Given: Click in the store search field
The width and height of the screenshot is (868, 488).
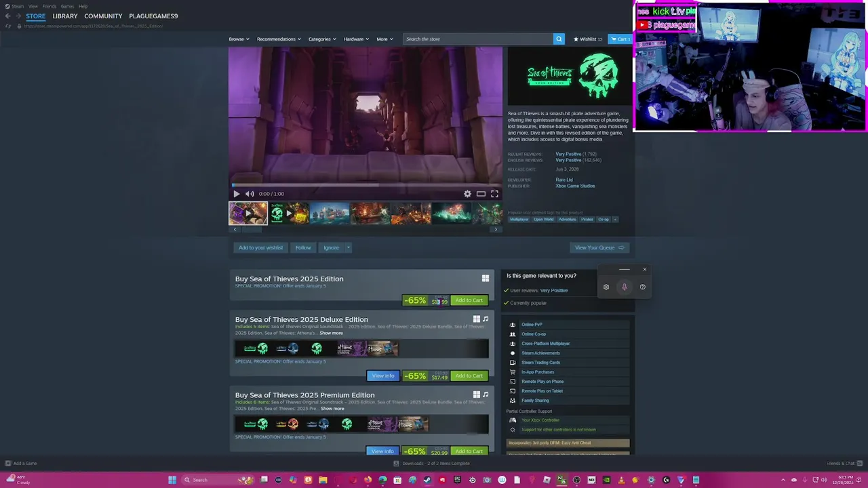Looking at the screenshot, I should click(x=478, y=39).
